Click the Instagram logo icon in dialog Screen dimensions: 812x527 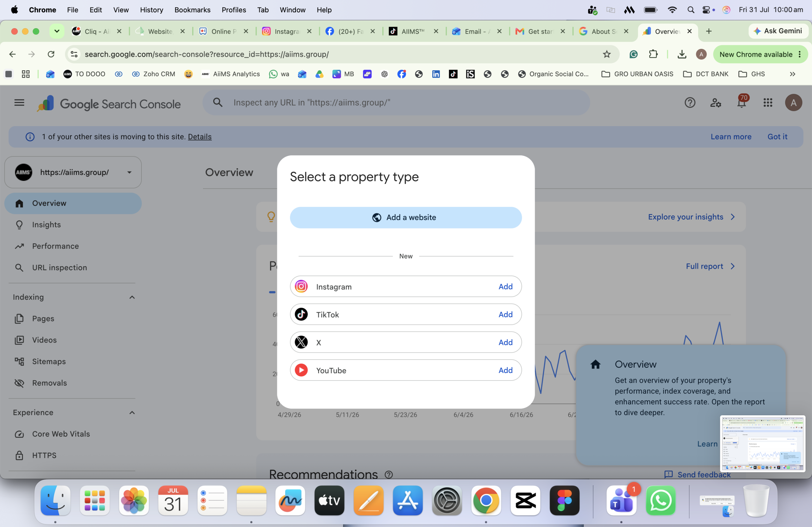coord(301,286)
